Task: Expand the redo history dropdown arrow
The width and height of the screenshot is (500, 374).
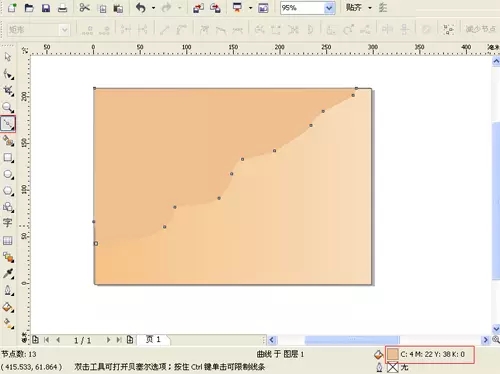Action: (180, 8)
